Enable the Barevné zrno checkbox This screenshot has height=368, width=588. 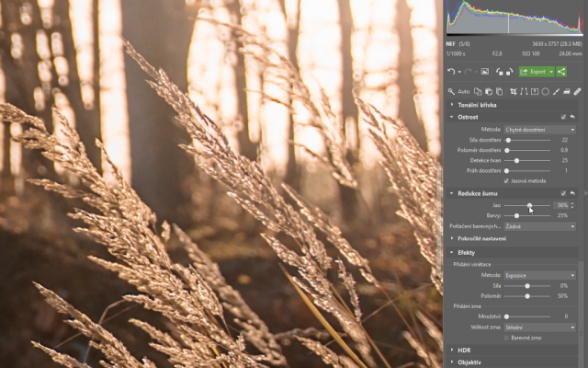coord(506,338)
